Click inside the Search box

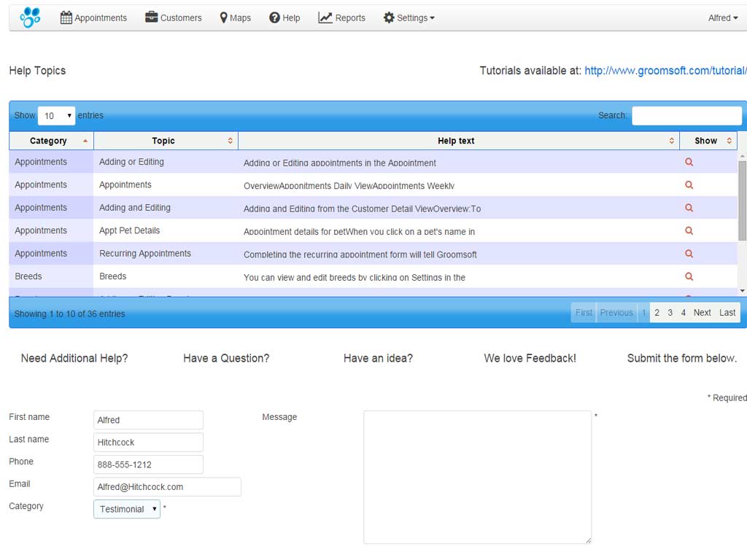pos(686,115)
